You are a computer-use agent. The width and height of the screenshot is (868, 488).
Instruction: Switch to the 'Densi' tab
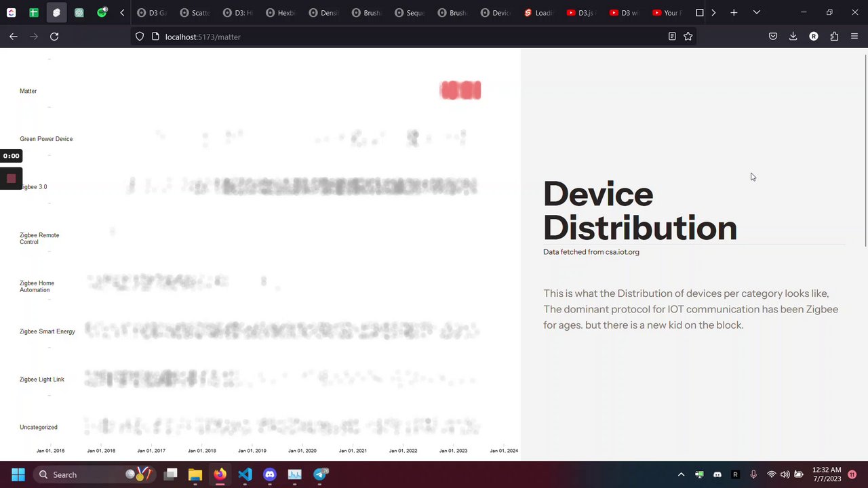pos(324,13)
